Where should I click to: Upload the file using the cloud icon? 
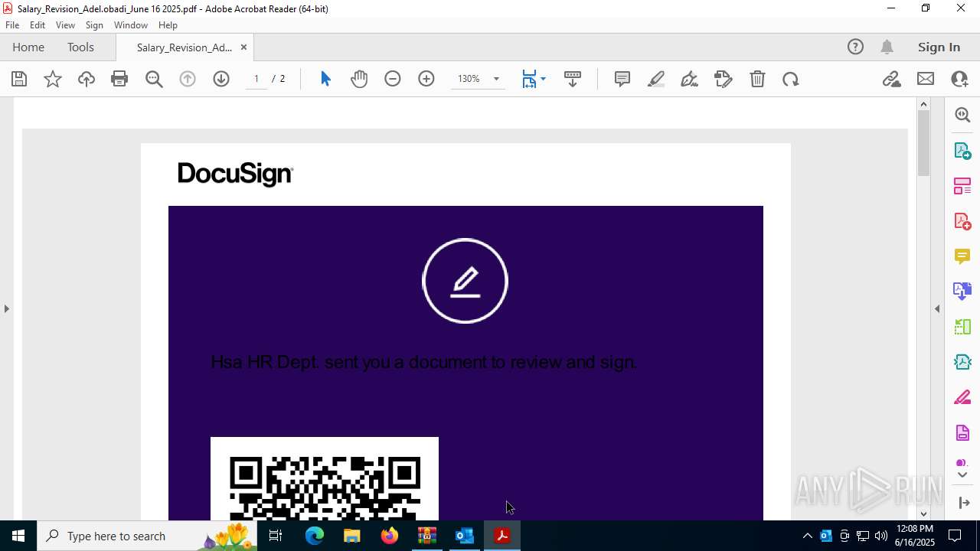coord(87,79)
